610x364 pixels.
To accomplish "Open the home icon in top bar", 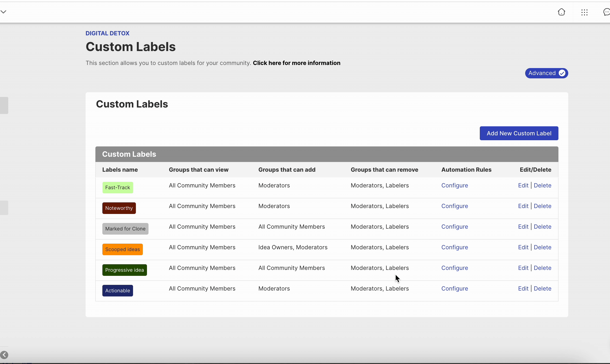I will coord(561,12).
